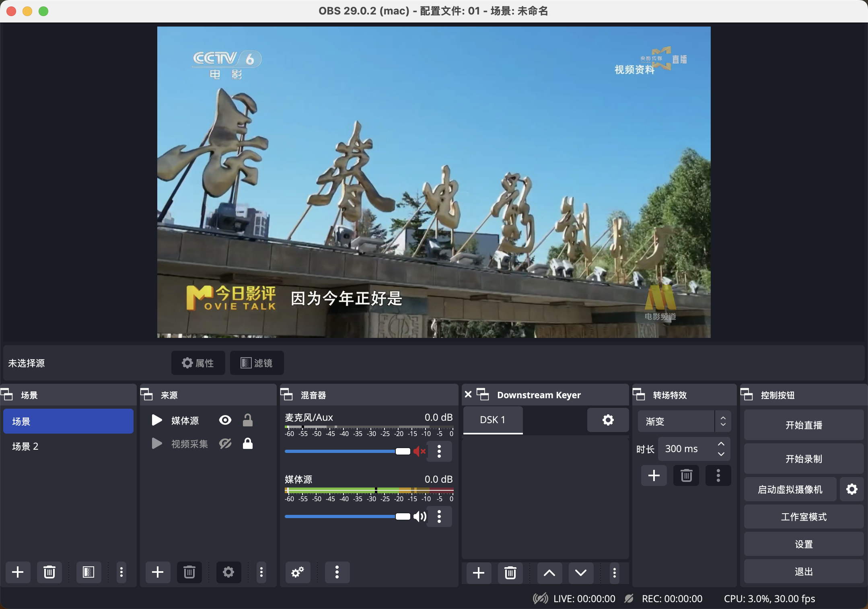Add a new source with plus icon
Viewport: 868px width, 609px height.
pyautogui.click(x=158, y=572)
